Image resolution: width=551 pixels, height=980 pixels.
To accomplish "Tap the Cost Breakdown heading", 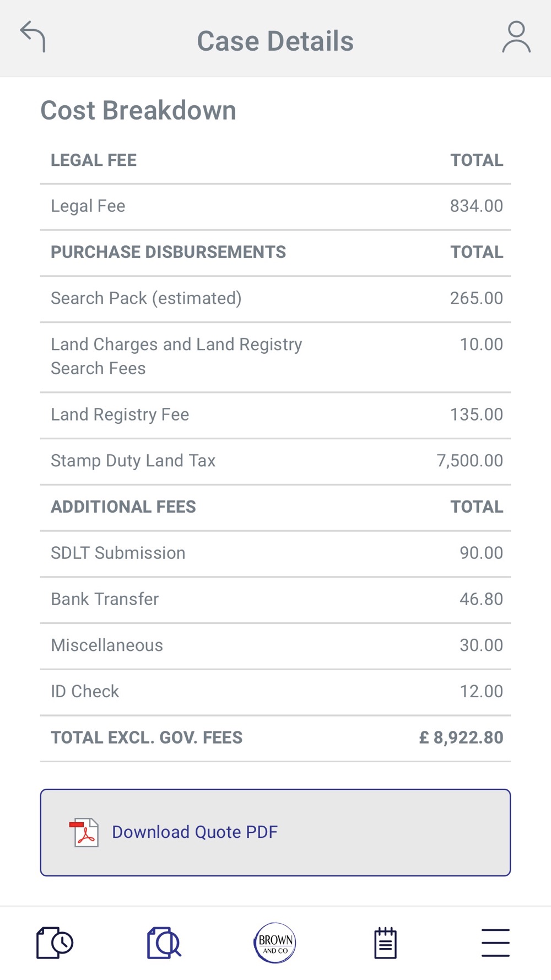I will click(x=138, y=110).
